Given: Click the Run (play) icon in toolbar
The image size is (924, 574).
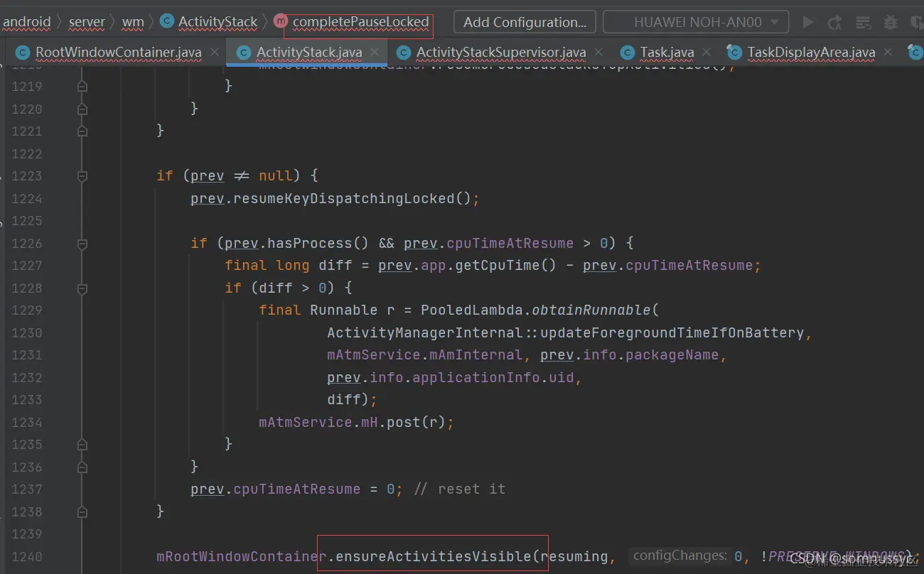Looking at the screenshot, I should pos(807,22).
